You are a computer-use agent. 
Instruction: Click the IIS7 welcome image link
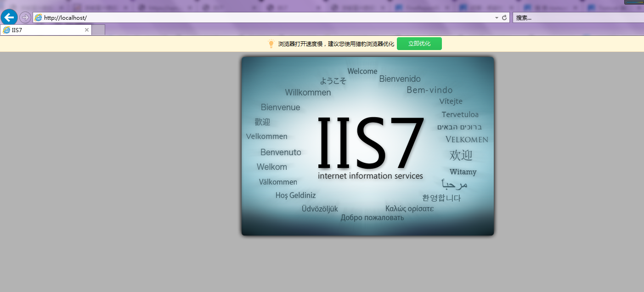point(367,146)
